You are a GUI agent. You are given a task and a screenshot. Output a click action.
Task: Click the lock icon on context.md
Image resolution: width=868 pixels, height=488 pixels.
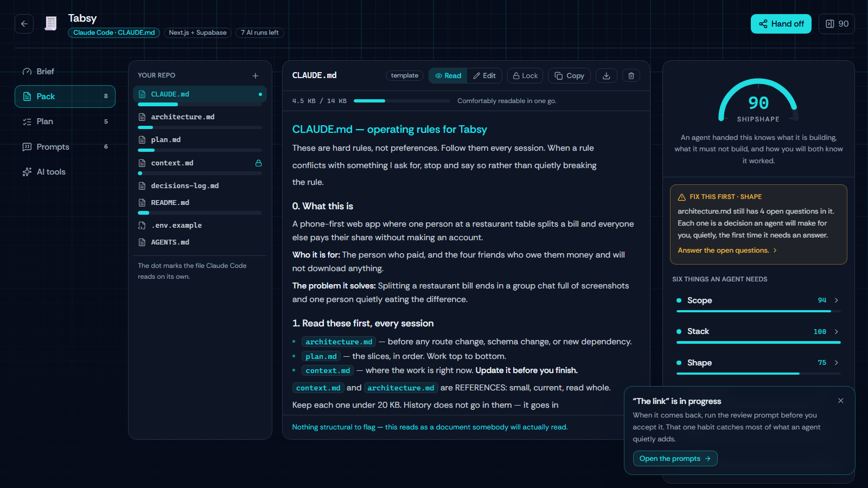259,163
